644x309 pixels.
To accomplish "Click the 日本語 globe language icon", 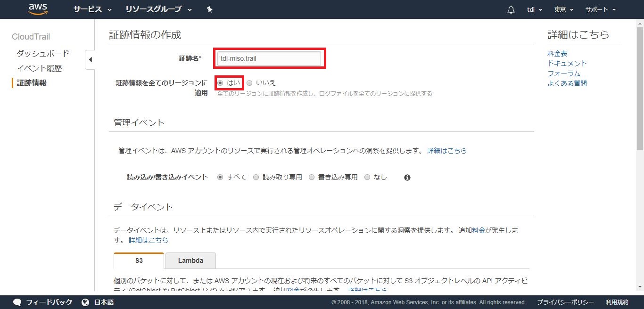I will coord(85,302).
